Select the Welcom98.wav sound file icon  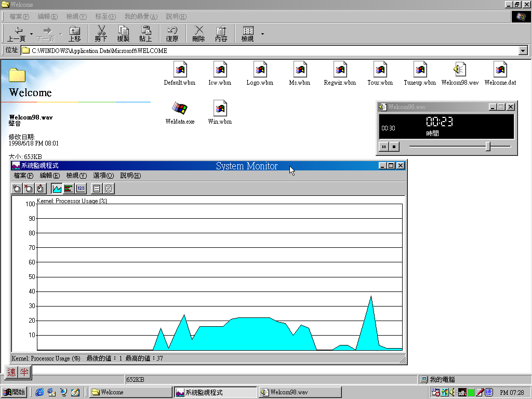coord(459,70)
